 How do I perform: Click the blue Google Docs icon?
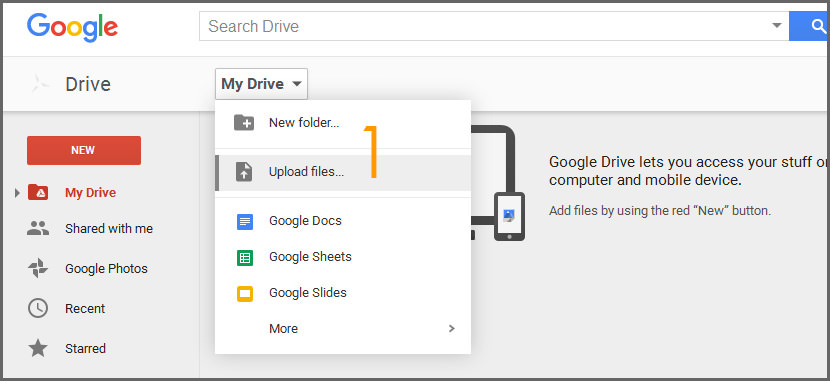[x=245, y=221]
